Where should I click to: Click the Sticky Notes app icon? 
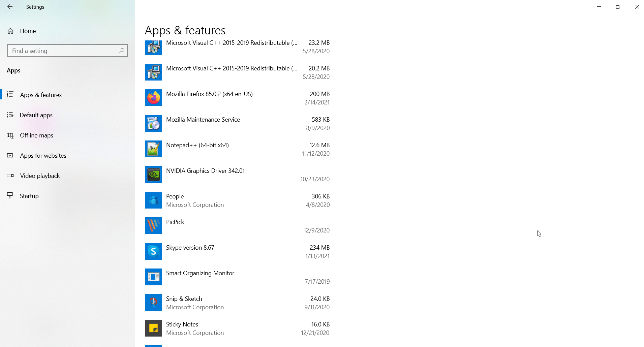click(x=153, y=328)
